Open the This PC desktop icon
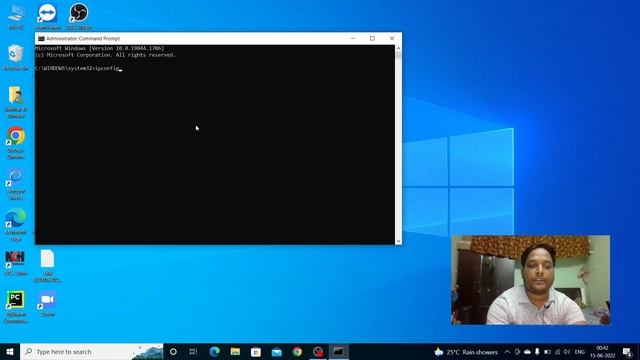The width and height of the screenshot is (640, 360). [16, 16]
